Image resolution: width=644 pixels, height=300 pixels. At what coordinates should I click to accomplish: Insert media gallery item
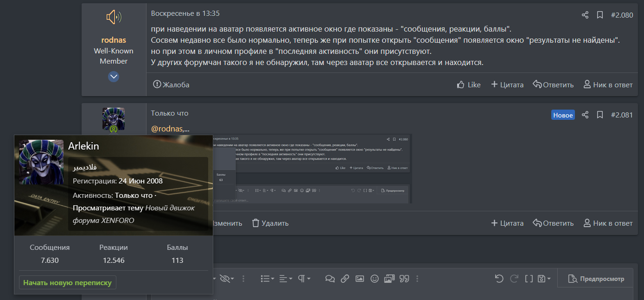point(389,279)
